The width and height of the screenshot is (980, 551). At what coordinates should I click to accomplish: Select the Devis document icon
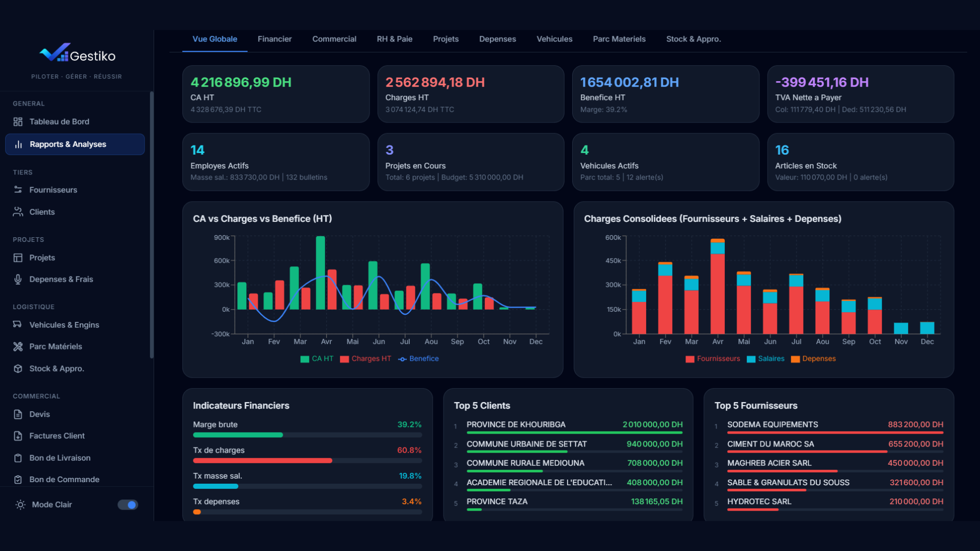[x=18, y=414]
